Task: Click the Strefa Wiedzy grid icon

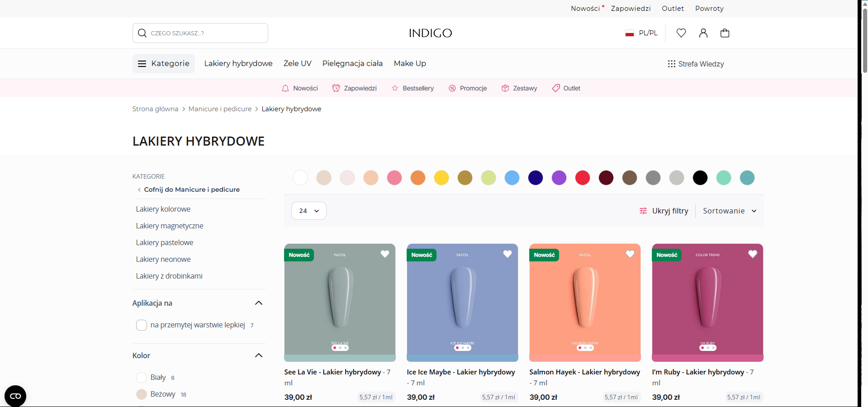Action: click(x=672, y=64)
